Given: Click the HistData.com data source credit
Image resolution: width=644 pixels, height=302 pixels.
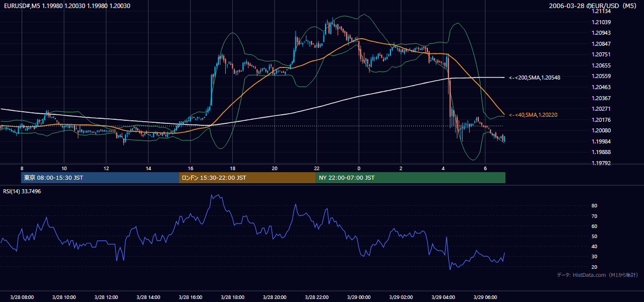Looking at the screenshot, I should point(598,275).
